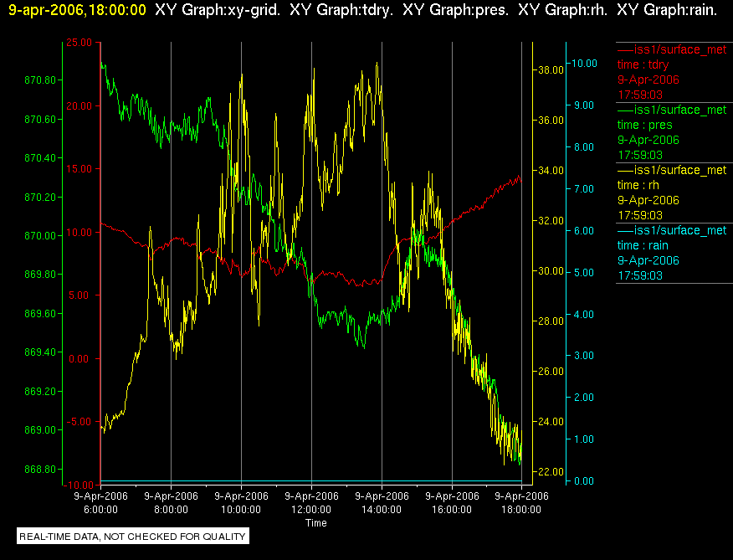733x560 pixels.
Task: Select the 'XY Graph:xy-grid.' header label
Action: pos(218,10)
